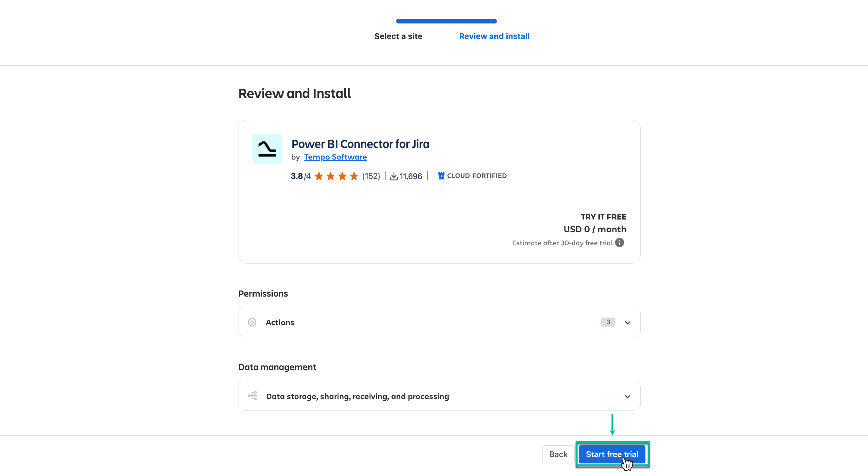Click the Review and install step label

click(x=494, y=36)
